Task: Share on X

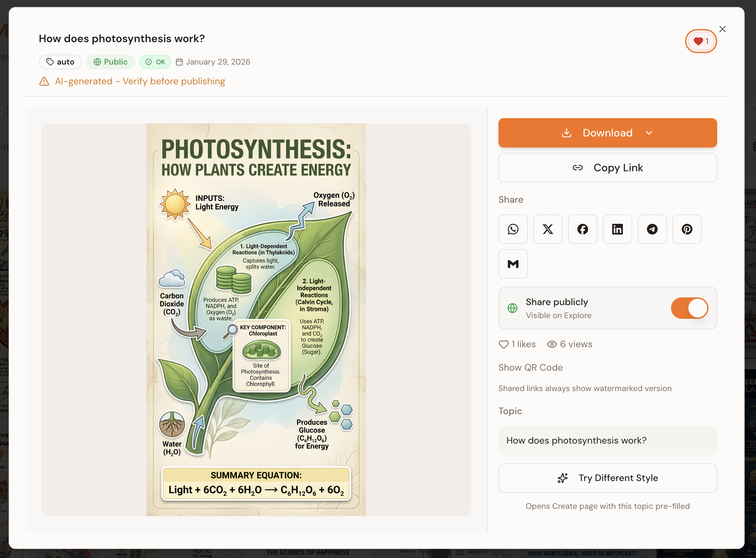Action: [548, 229]
